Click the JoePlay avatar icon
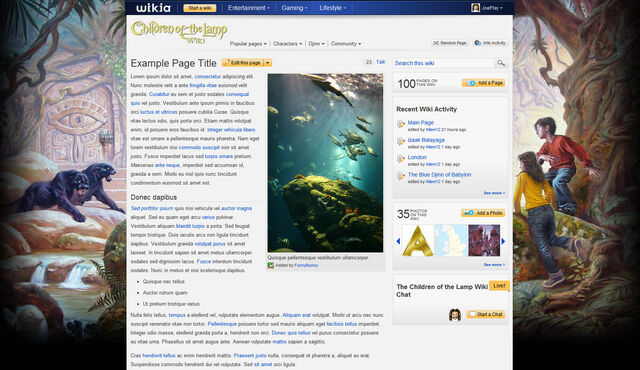This screenshot has height=370, width=640. 475,8
